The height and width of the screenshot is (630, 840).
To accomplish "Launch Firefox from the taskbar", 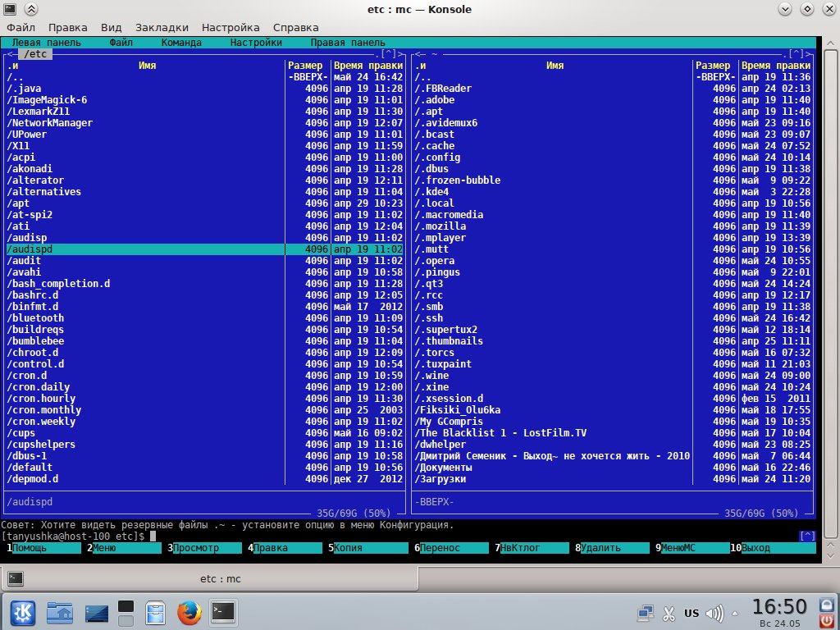I will (189, 612).
